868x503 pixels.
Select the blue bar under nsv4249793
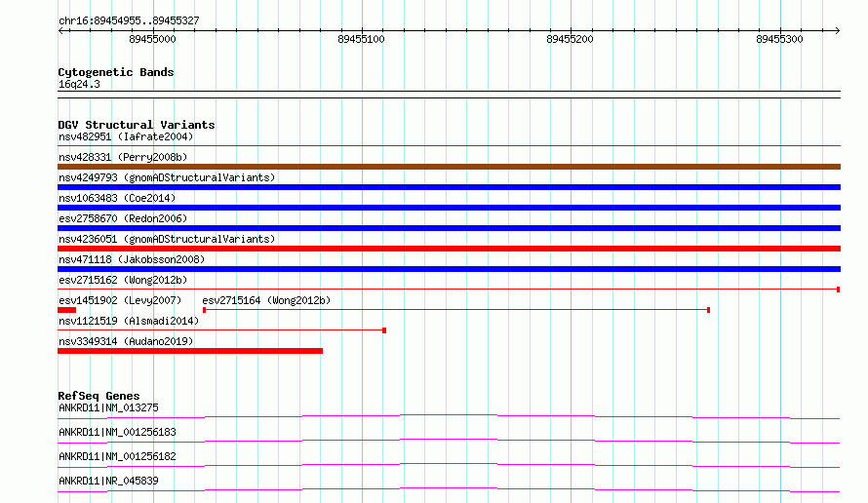449,187
